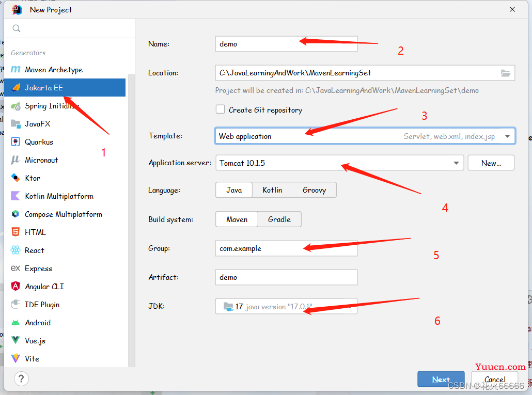Click the JavaFX folder icon
This screenshot has width=532, height=395.
[x=15, y=124]
